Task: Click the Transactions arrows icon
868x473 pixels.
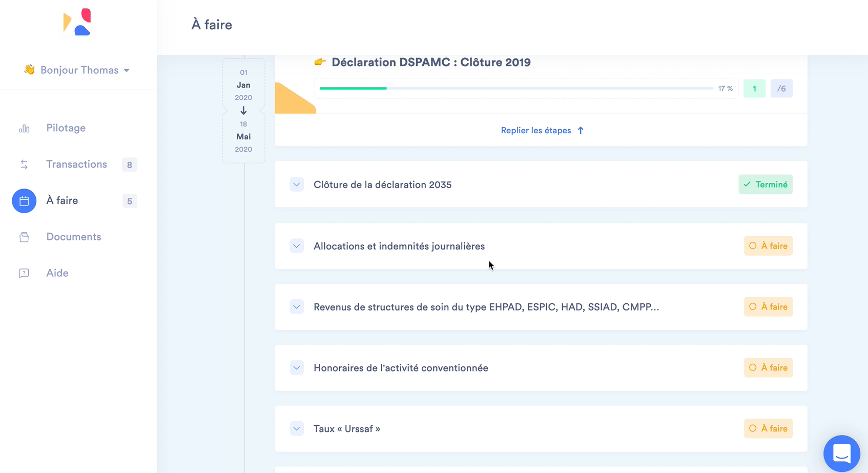Action: pos(24,164)
